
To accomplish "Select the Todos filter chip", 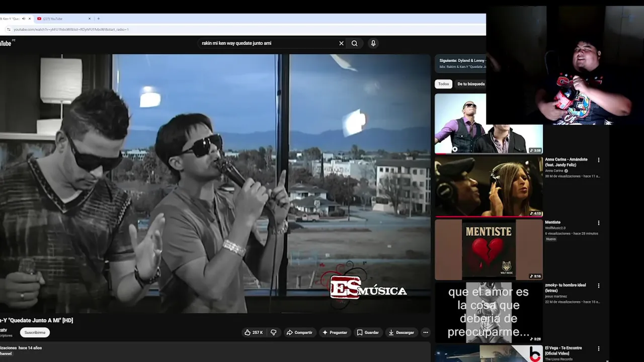I will coord(443,84).
